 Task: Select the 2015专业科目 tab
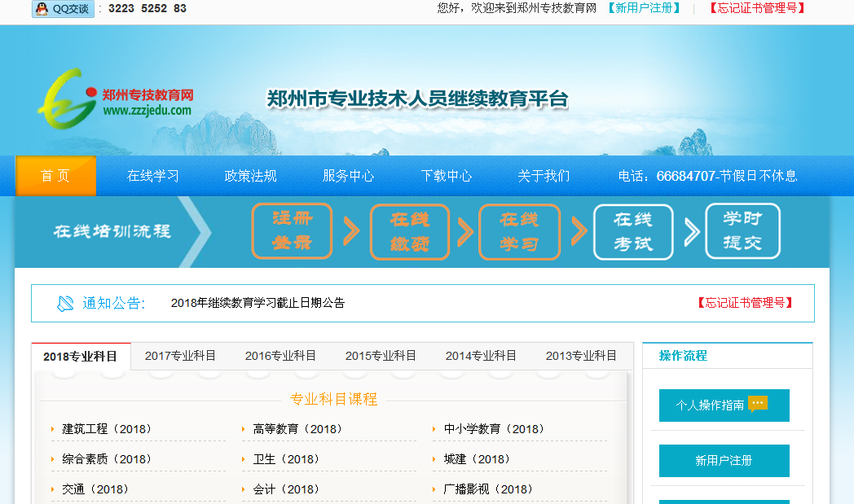coord(381,356)
